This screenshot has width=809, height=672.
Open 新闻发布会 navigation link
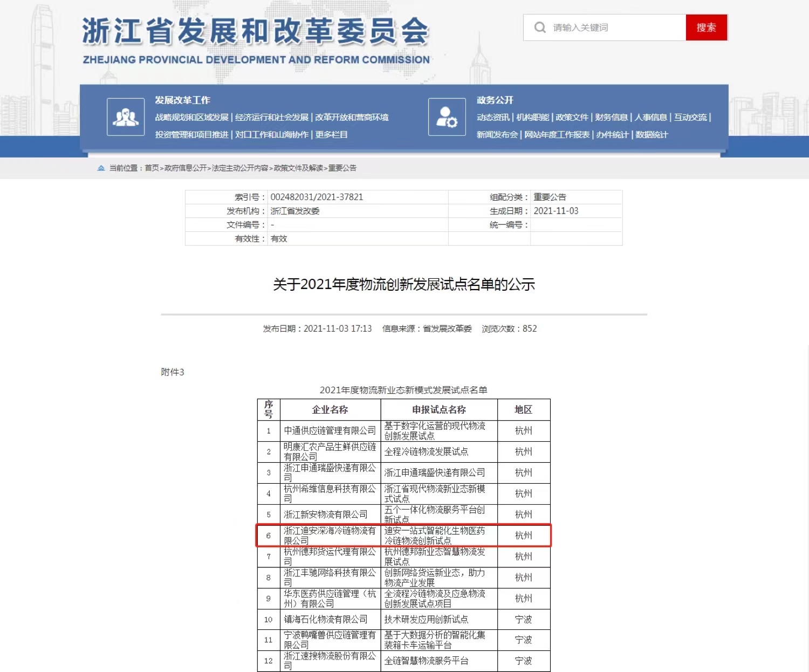pos(497,135)
